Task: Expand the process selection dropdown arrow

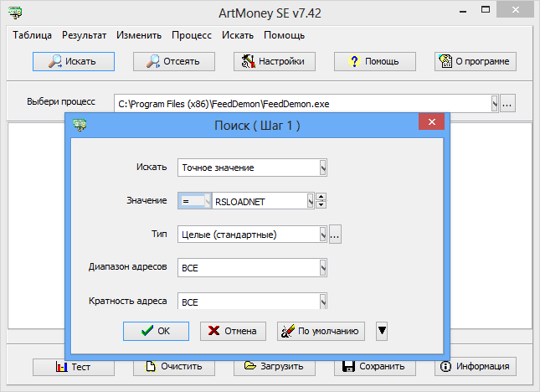Action: coord(495,103)
